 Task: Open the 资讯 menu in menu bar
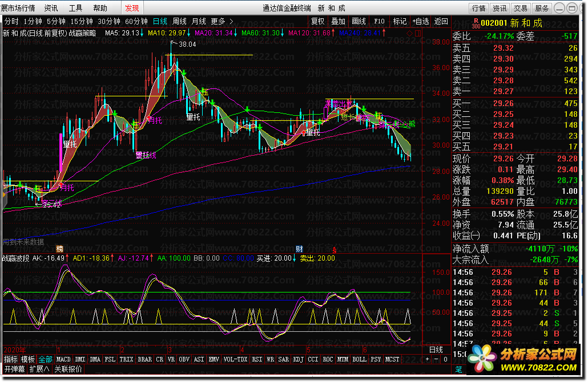click(x=51, y=8)
